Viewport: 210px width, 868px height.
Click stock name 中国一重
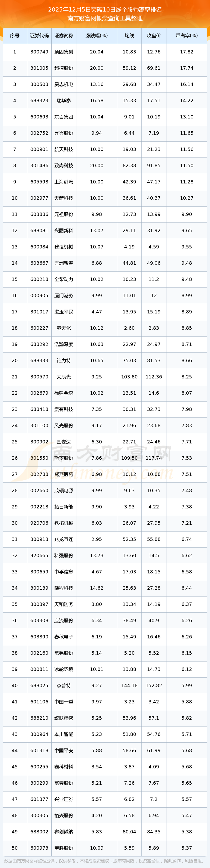tap(64, 702)
